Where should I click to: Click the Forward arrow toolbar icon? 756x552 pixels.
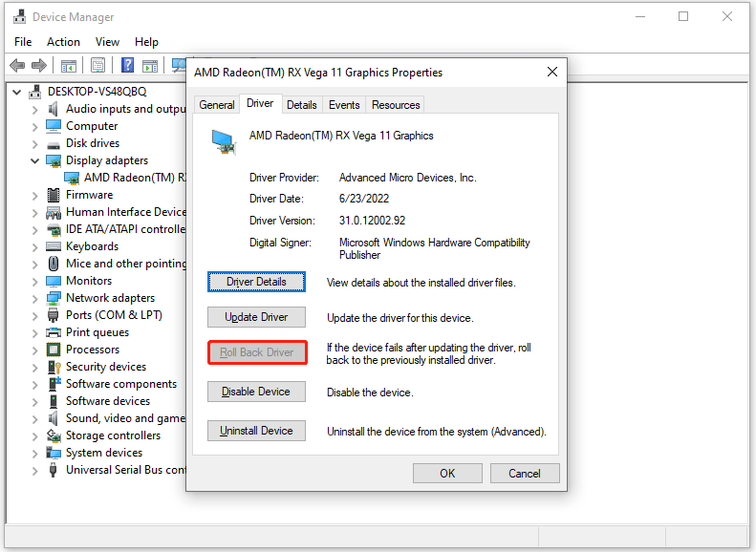pos(39,65)
